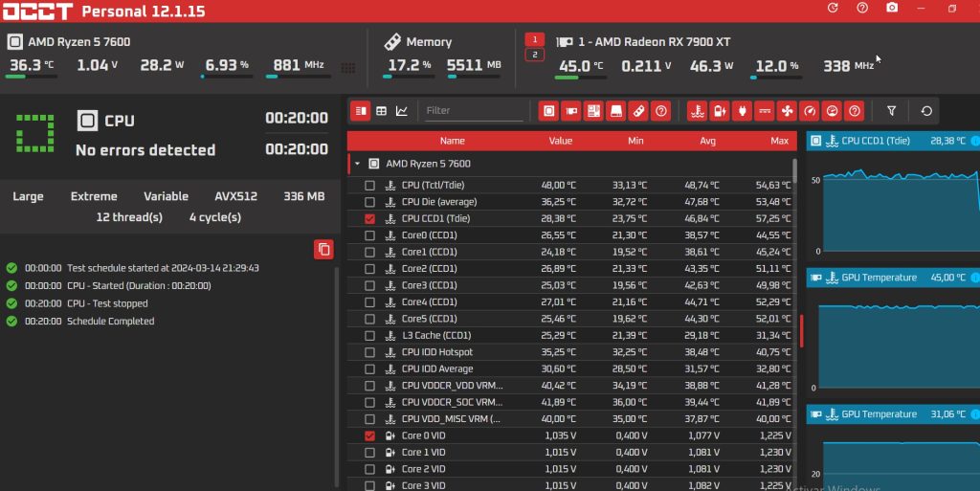The image size is (980, 491).
Task: Toggle the CPU sensor source filter icon
Action: tap(548, 111)
